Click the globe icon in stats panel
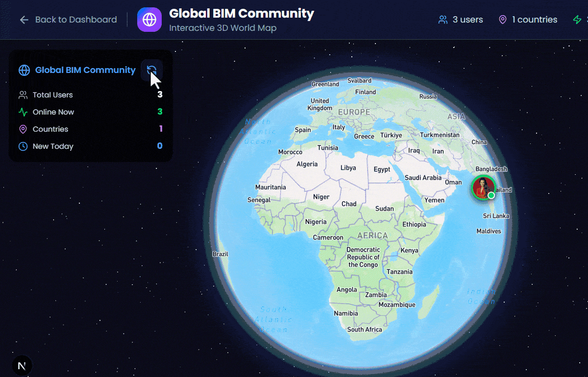Screen dimensions: 588x377 [24, 70]
